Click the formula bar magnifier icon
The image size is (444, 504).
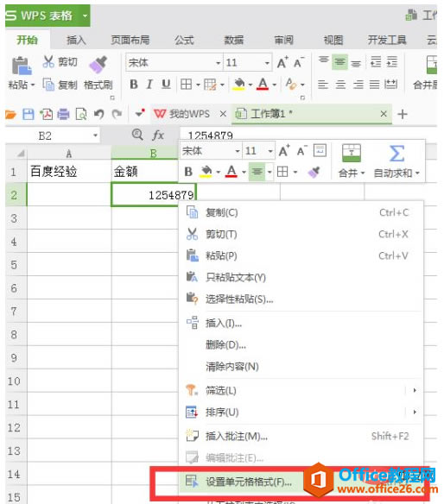(x=137, y=135)
